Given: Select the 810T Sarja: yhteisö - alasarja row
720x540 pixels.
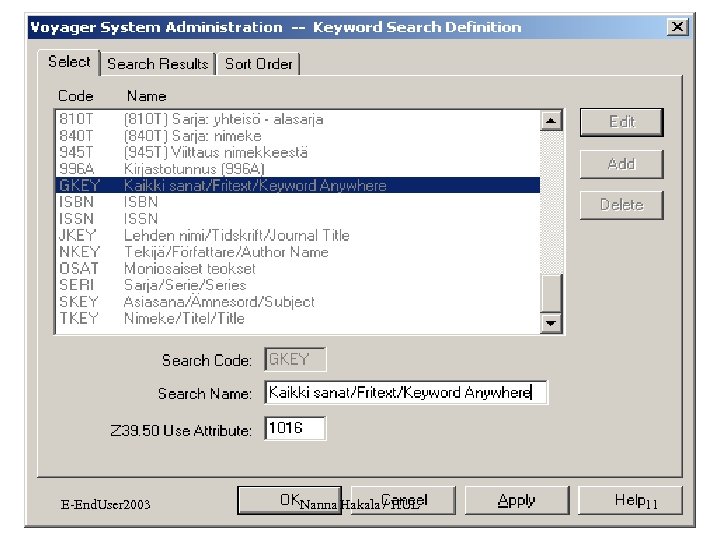Looking at the screenshot, I should click(298, 119).
